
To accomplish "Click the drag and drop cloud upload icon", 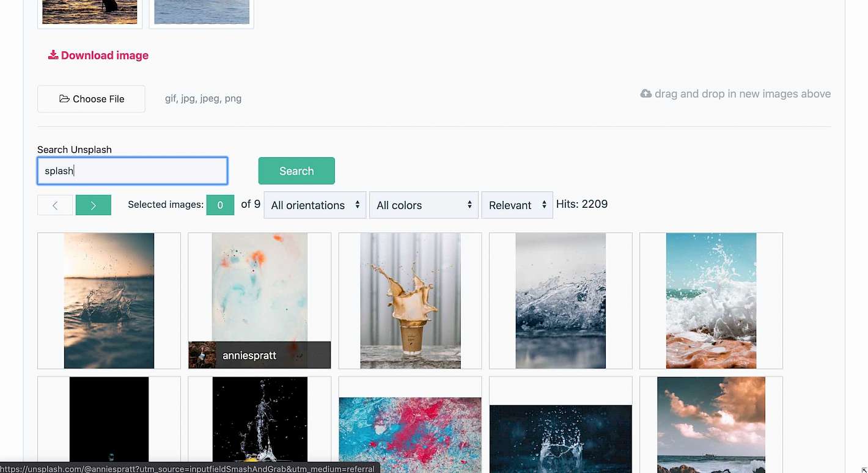I will 645,94.
